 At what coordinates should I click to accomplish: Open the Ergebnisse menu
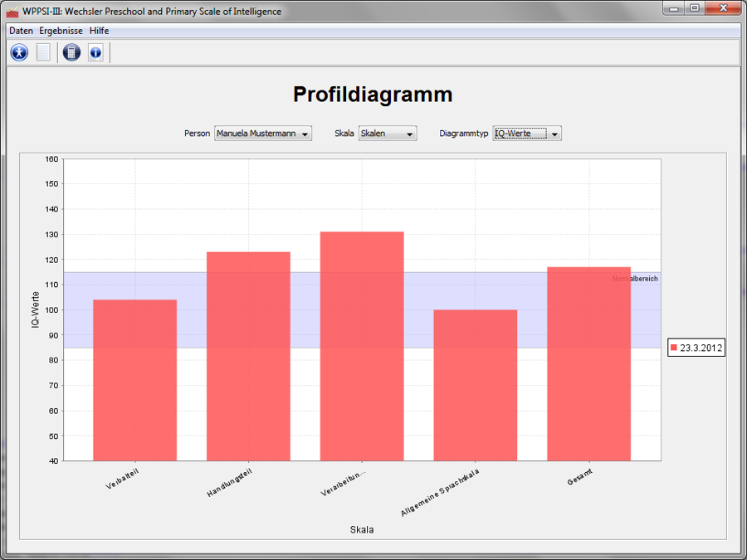61,31
